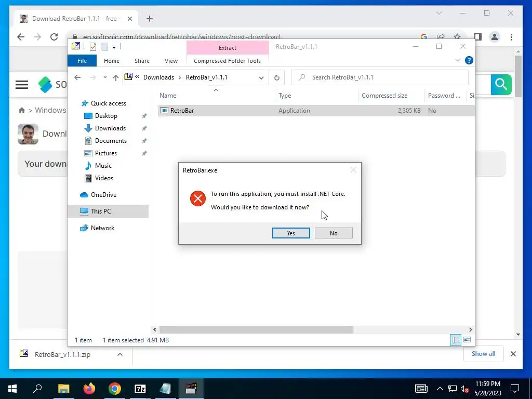Screen dimensions: 532x399
Task: Click the Softonic home breadcrumb icon
Action: point(22,110)
